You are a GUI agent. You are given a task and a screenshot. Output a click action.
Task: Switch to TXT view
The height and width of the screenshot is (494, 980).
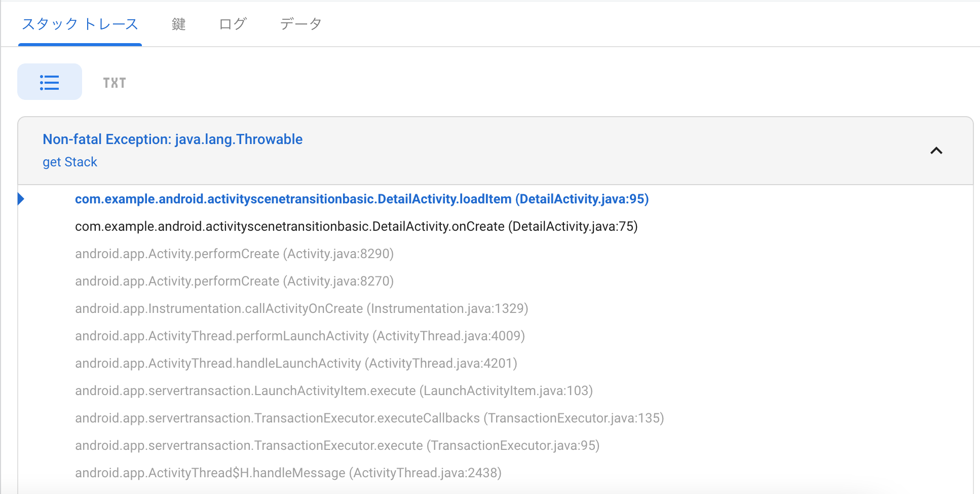(115, 83)
